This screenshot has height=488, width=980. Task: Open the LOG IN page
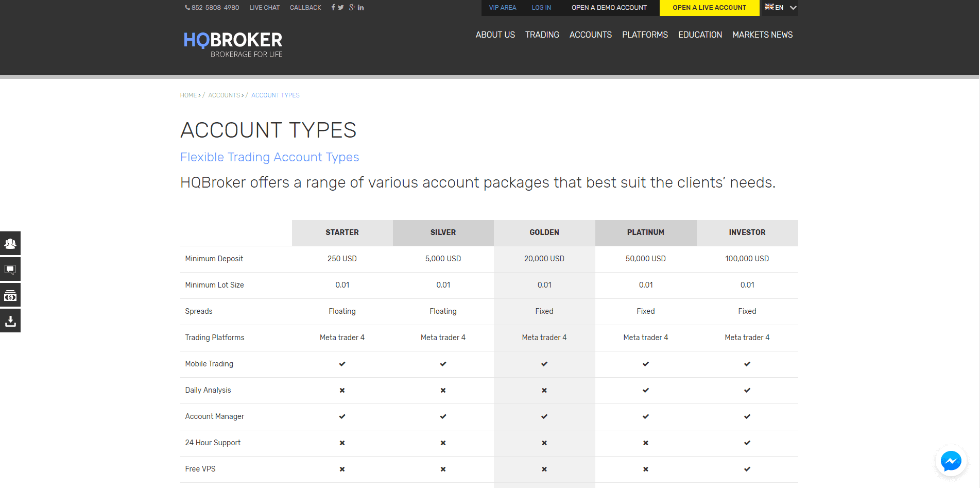pyautogui.click(x=541, y=7)
